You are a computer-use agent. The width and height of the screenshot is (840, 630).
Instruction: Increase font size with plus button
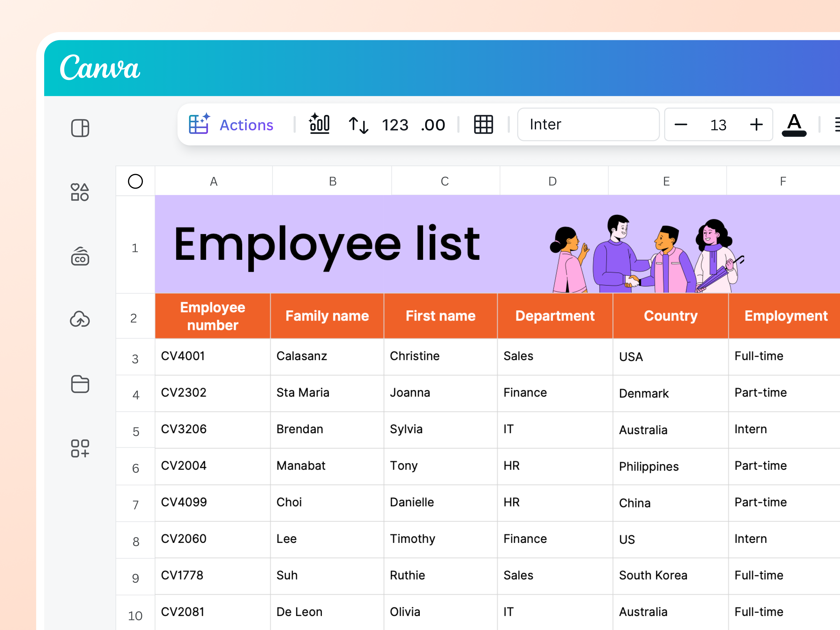coord(756,125)
